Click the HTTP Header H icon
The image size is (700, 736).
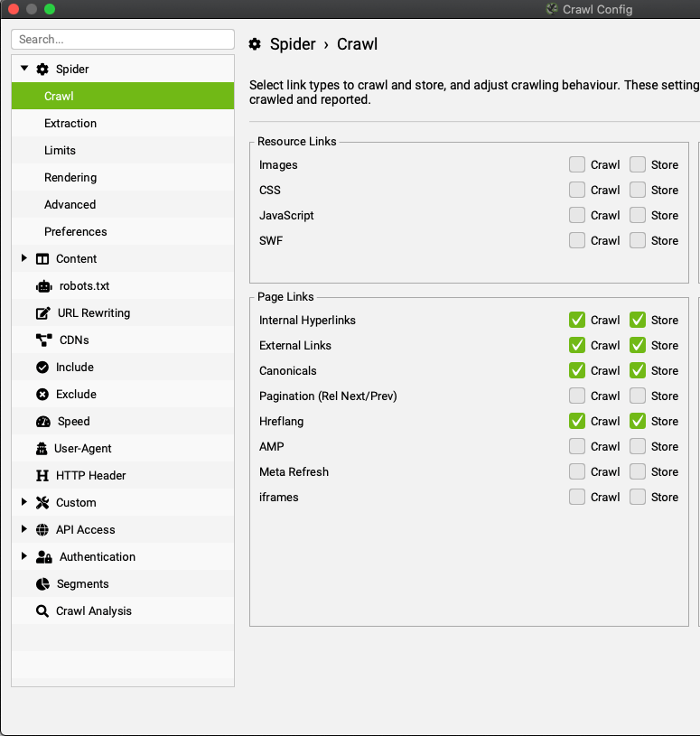pyautogui.click(x=42, y=476)
